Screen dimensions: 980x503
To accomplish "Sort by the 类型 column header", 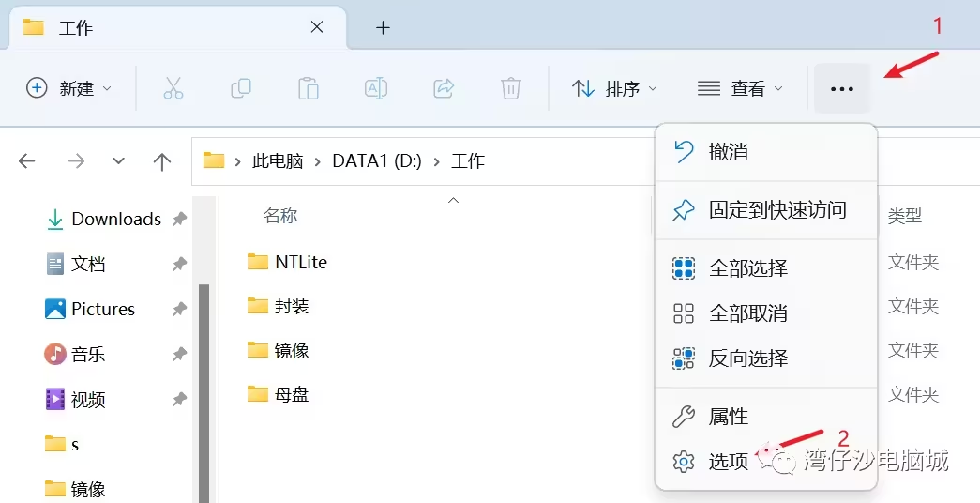I will click(x=905, y=216).
